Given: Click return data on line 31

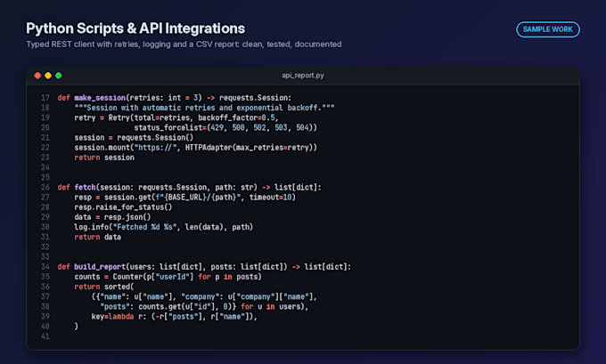Looking at the screenshot, I should coord(97,237).
